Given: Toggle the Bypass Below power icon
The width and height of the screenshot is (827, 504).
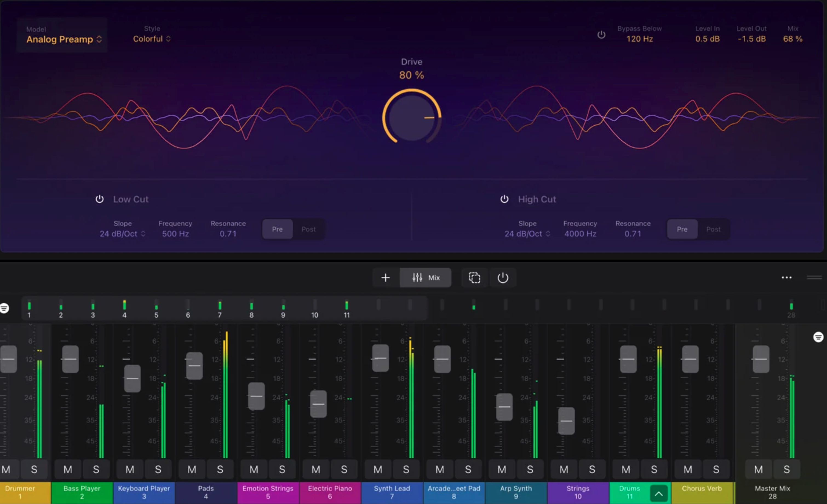Looking at the screenshot, I should point(601,35).
